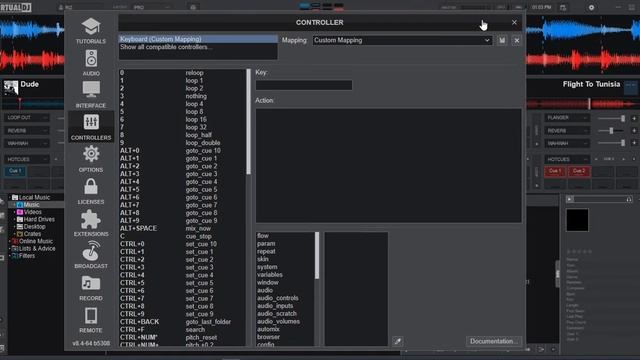Select the Music folder in browser tree
This screenshot has width=640, height=360.
pyautogui.click(x=32, y=204)
